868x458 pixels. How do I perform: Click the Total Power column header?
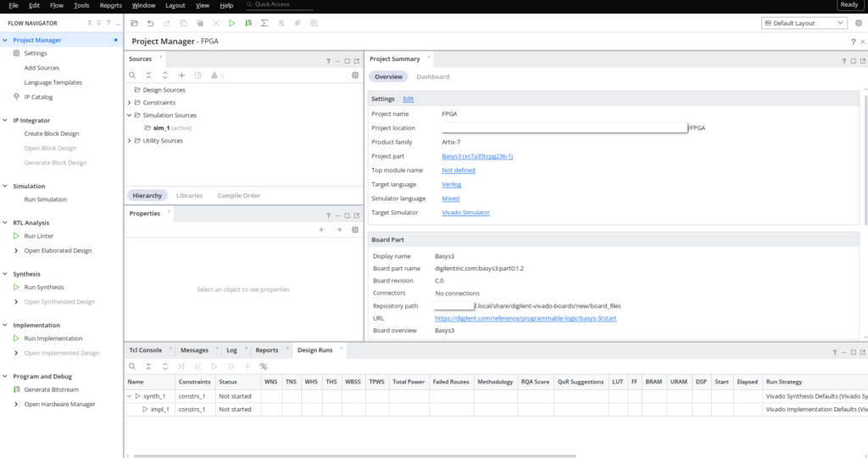coord(409,383)
